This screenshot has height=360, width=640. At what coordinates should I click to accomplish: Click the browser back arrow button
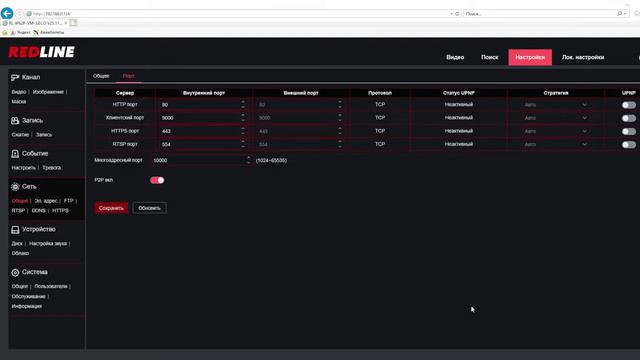[7, 13]
